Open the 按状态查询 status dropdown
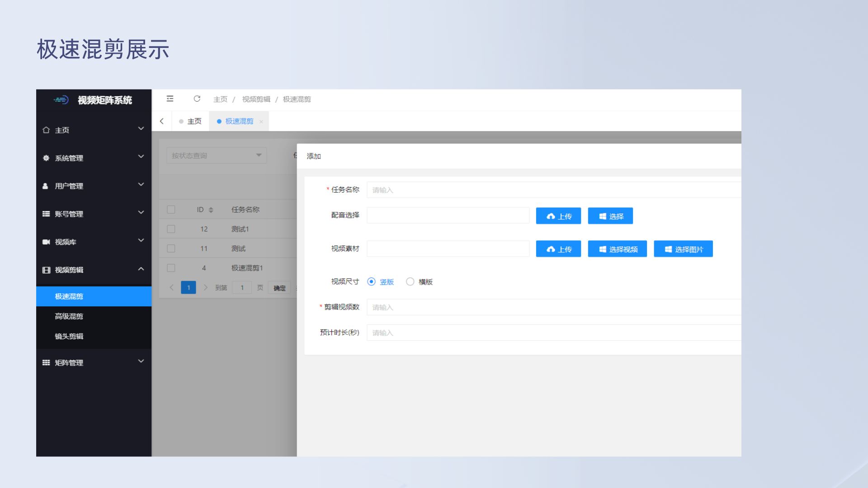Viewport: 868px width, 488px height. click(x=217, y=155)
